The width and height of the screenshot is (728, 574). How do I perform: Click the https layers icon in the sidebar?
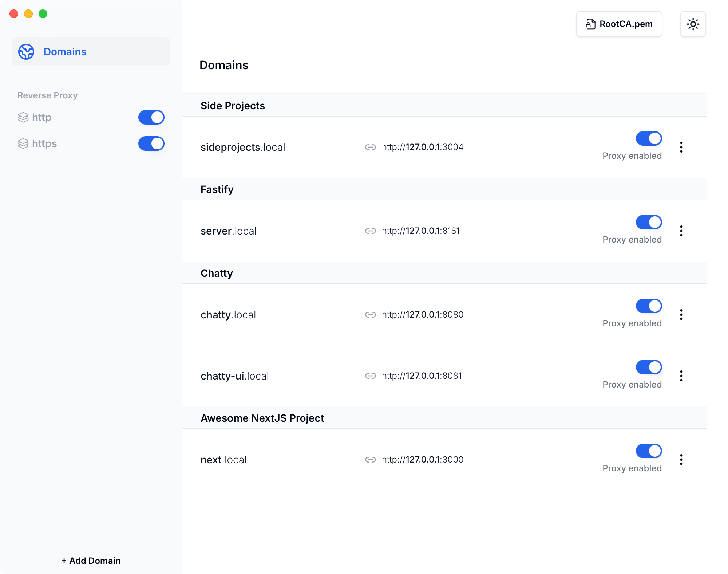23,143
